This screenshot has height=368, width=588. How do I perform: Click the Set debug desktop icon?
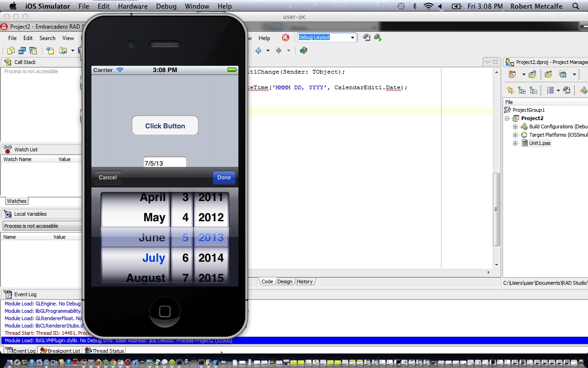point(378,38)
